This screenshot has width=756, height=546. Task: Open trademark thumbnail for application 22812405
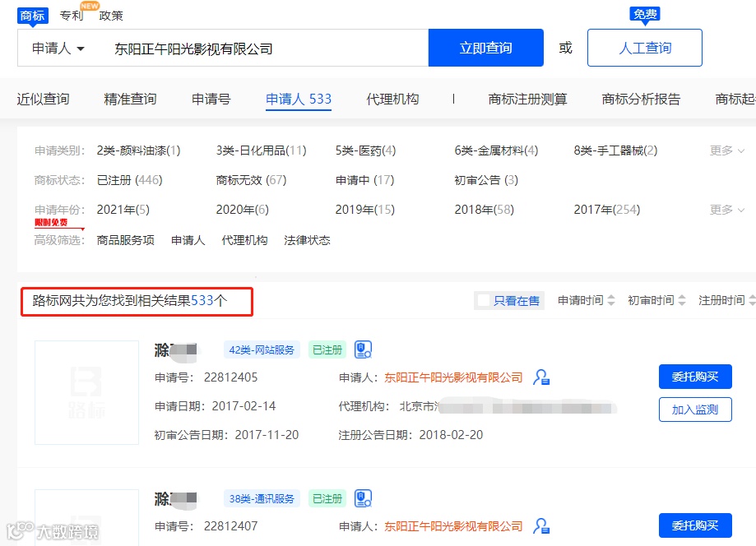point(86,392)
